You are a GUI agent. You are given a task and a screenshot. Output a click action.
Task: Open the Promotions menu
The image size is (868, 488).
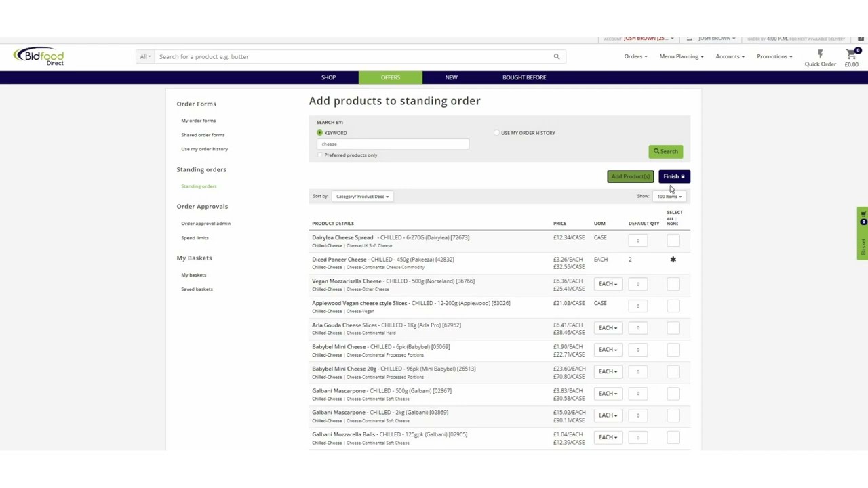[x=774, y=56]
